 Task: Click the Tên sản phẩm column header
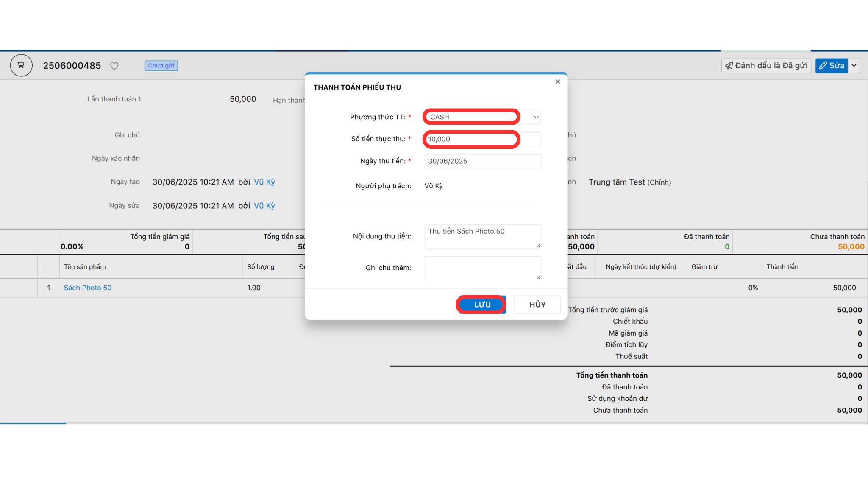[x=85, y=267]
